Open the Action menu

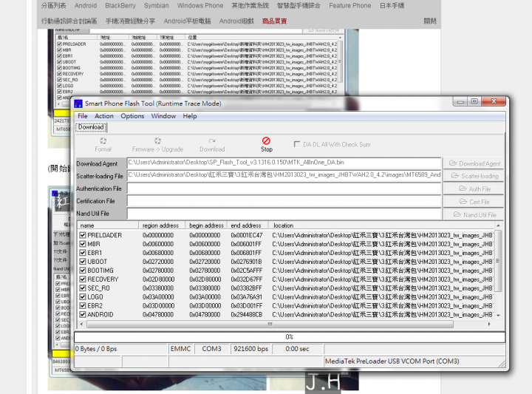[104, 116]
